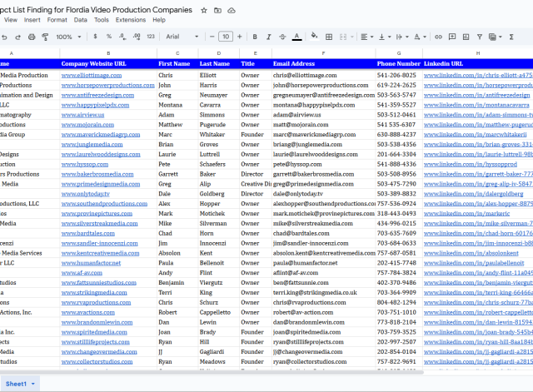
Task: Click the Insert chart icon
Action: click(x=466, y=37)
